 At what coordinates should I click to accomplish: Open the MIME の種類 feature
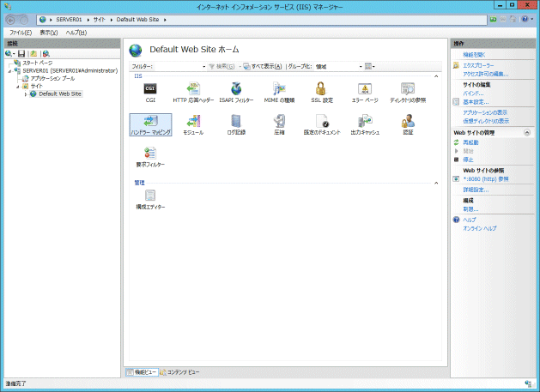pos(279,93)
